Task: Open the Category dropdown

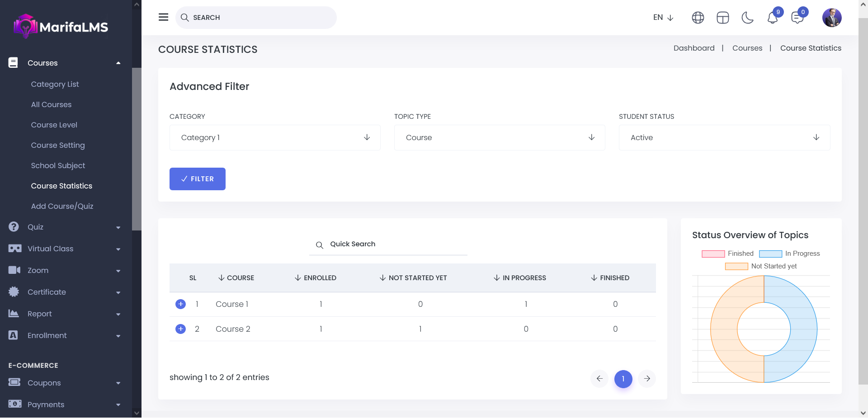Action: [x=275, y=137]
